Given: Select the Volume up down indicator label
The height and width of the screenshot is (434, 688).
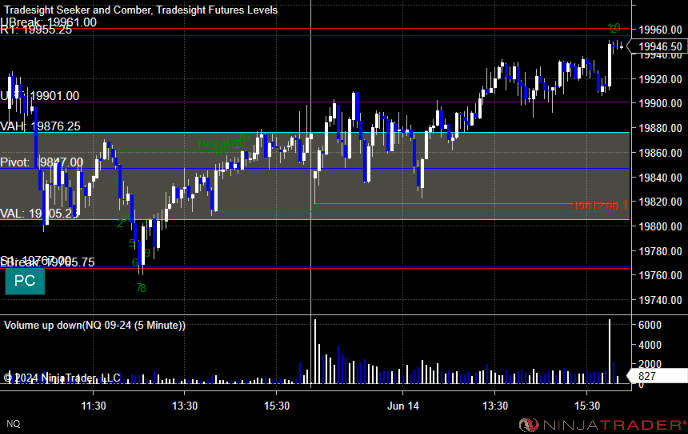Looking at the screenshot, I should point(94,325).
